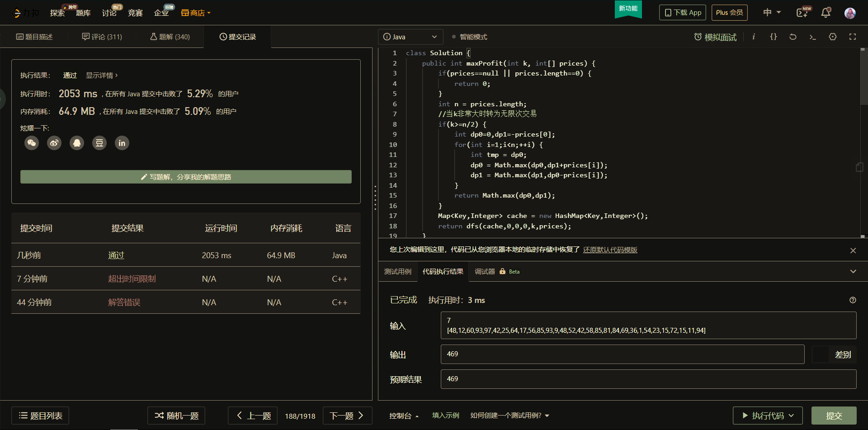
Task: Submit the solution
Action: coord(834,416)
